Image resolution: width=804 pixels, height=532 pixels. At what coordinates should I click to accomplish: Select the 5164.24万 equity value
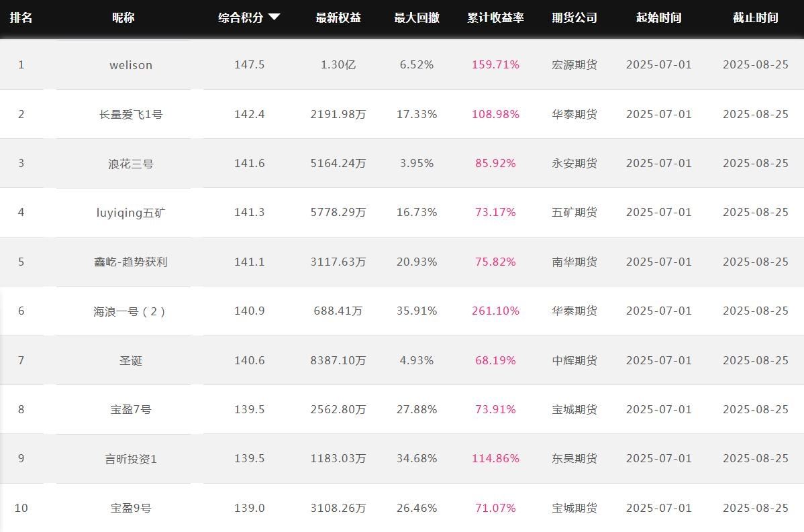point(338,163)
